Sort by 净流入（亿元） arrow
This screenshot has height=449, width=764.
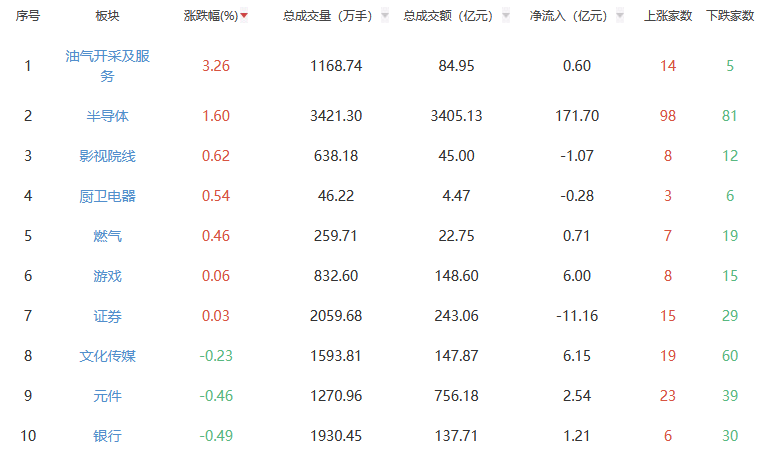click(620, 16)
